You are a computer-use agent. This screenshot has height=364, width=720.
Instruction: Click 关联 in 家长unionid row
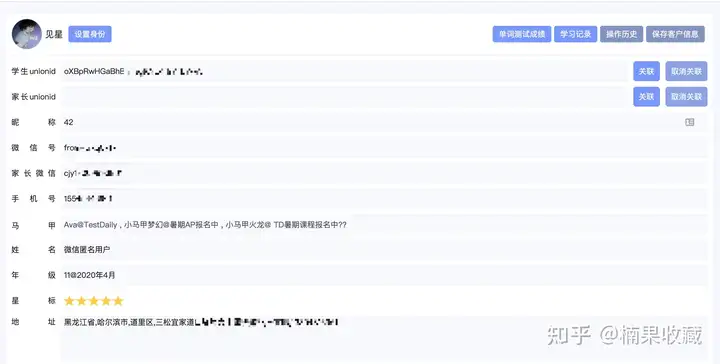647,97
